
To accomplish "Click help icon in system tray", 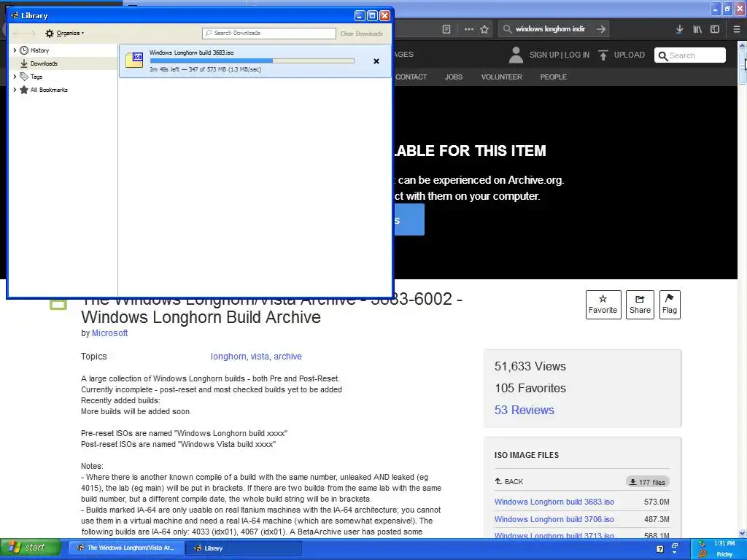I will pyautogui.click(x=659, y=549).
